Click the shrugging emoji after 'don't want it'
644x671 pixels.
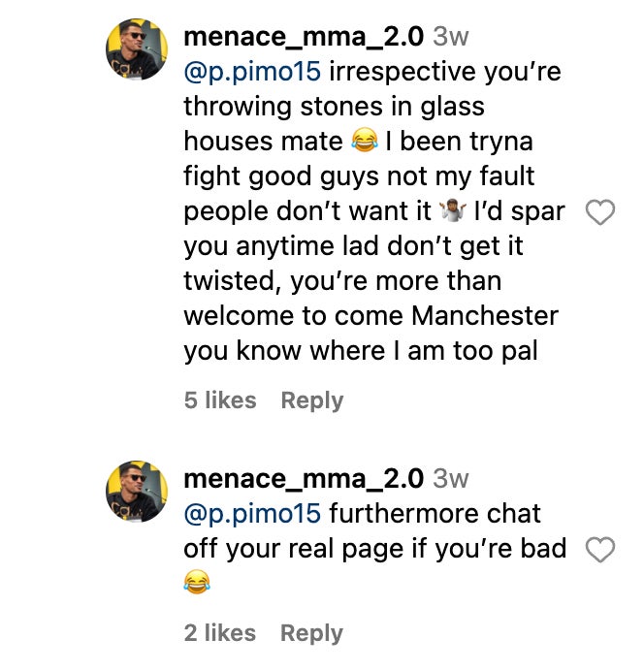coord(451,211)
